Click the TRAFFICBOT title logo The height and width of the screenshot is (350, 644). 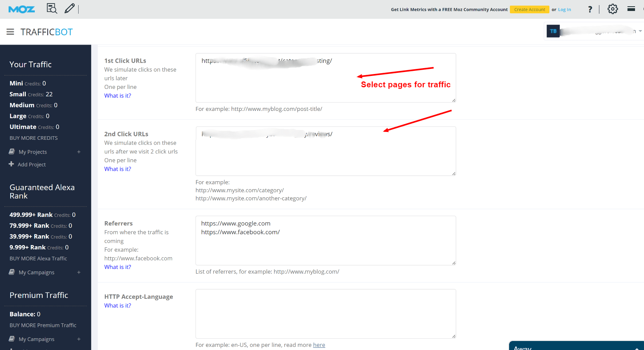click(x=47, y=32)
